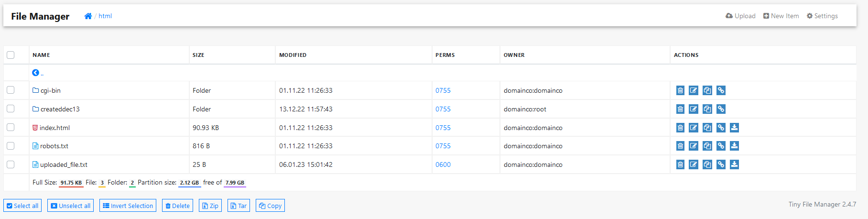Open the cgi-bin folder
Image resolution: width=868 pixels, height=219 pixels.
(46, 90)
